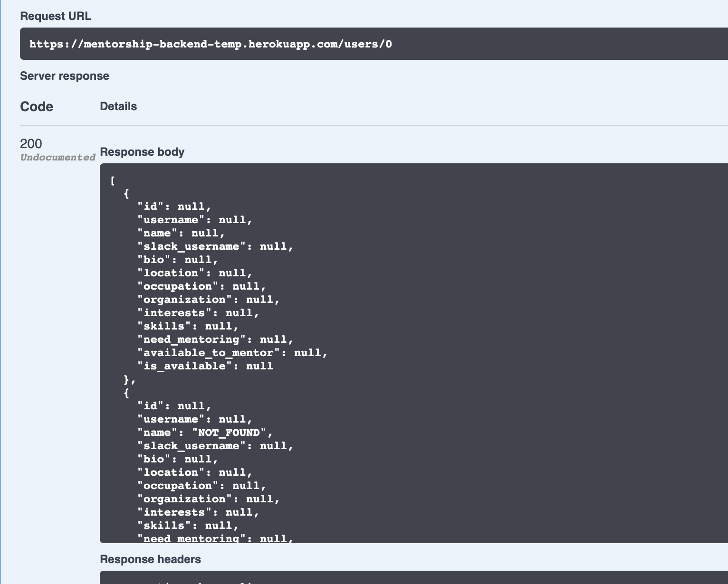Click the "Response body" heading

click(x=142, y=152)
